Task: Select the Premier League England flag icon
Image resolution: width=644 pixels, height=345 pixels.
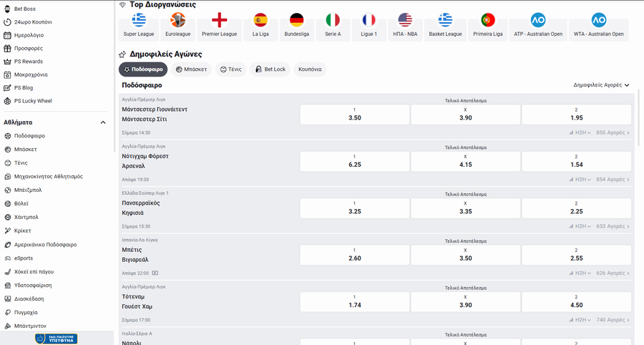Action: (x=220, y=21)
